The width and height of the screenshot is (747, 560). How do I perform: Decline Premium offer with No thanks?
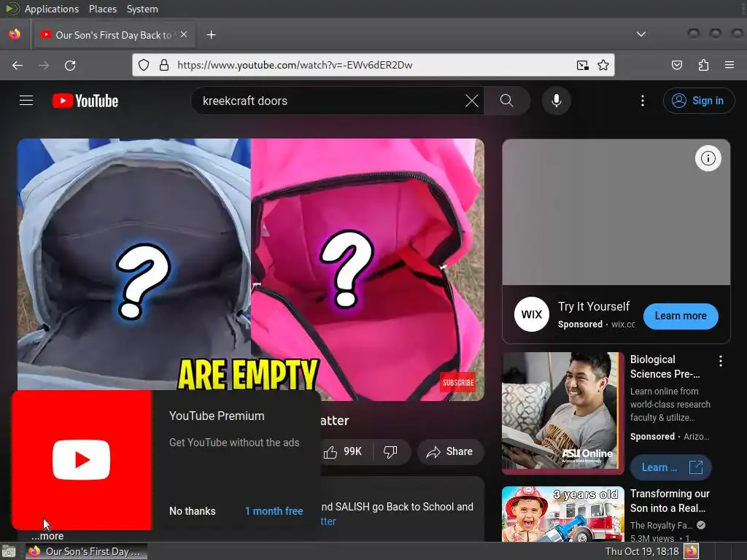click(193, 511)
